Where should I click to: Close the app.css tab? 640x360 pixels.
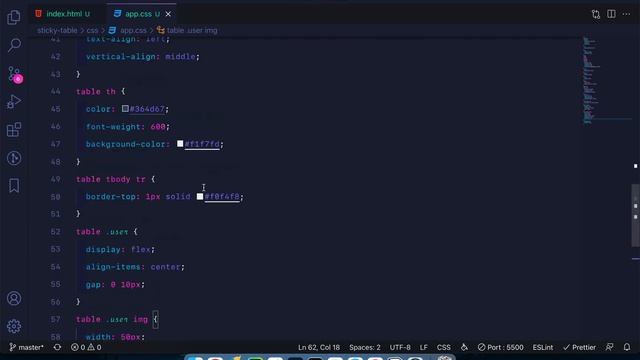click(x=168, y=14)
